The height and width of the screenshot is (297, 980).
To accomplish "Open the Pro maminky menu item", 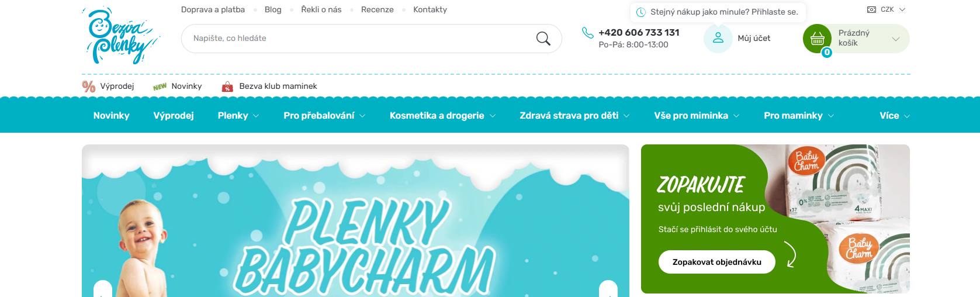I will coord(799,116).
